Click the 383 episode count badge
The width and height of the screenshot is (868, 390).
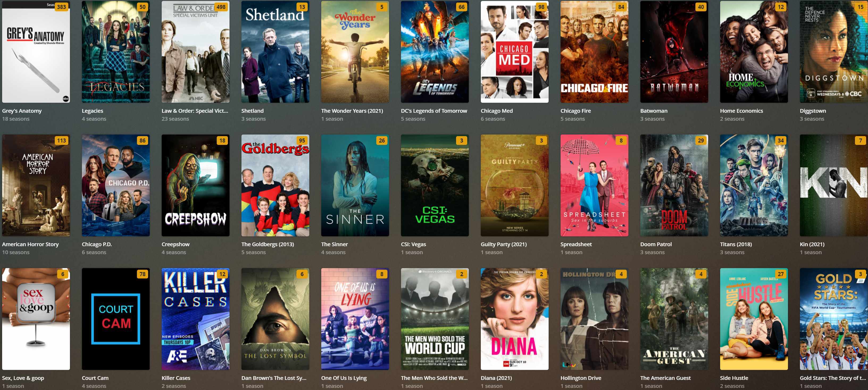(61, 7)
